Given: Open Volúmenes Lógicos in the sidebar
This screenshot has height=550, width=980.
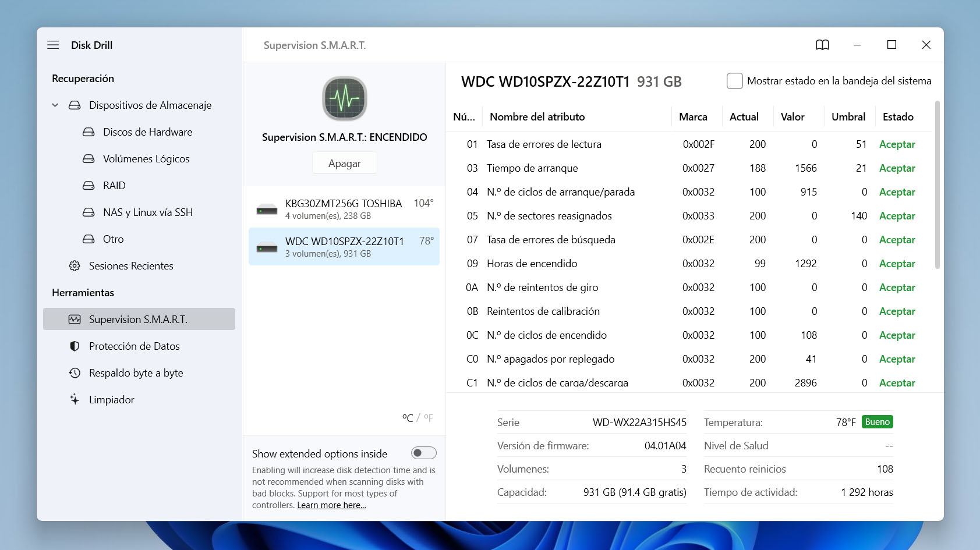Looking at the screenshot, I should point(146,159).
